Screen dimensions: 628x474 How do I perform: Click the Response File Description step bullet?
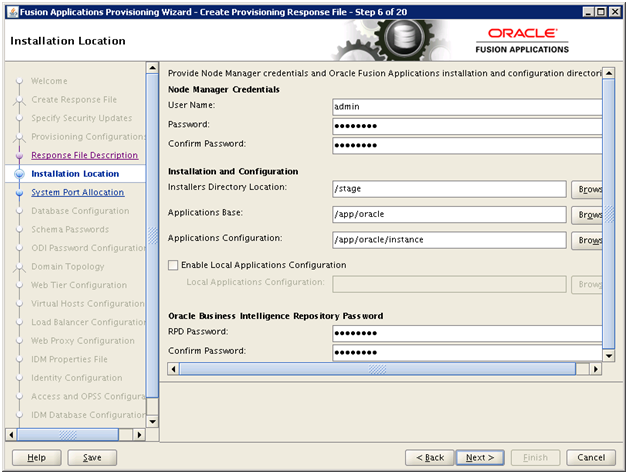19,155
